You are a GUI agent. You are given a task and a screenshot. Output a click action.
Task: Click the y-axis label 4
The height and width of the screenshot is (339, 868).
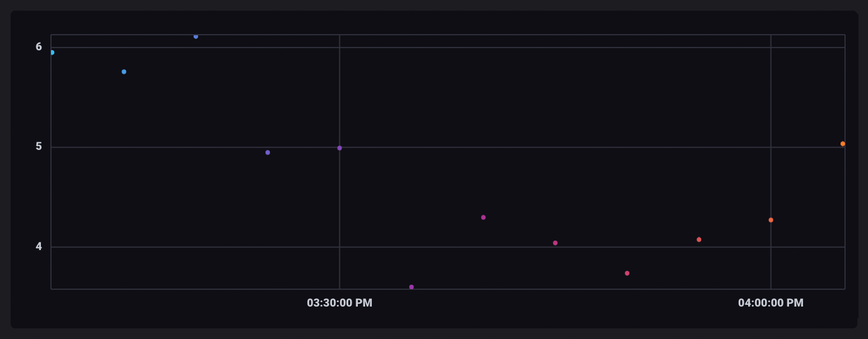point(39,247)
